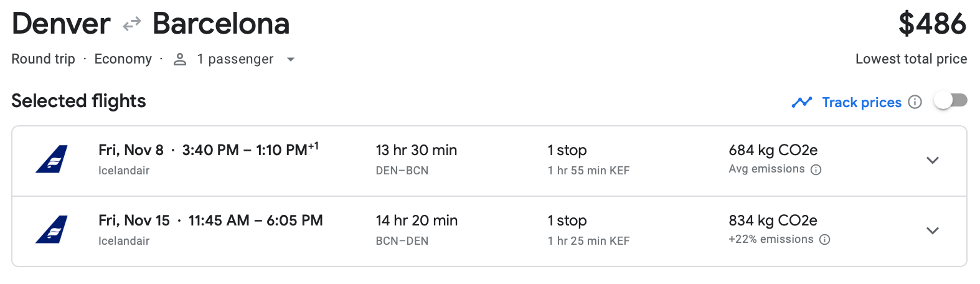Expand the Fri, Nov 15 flight details

click(x=932, y=230)
